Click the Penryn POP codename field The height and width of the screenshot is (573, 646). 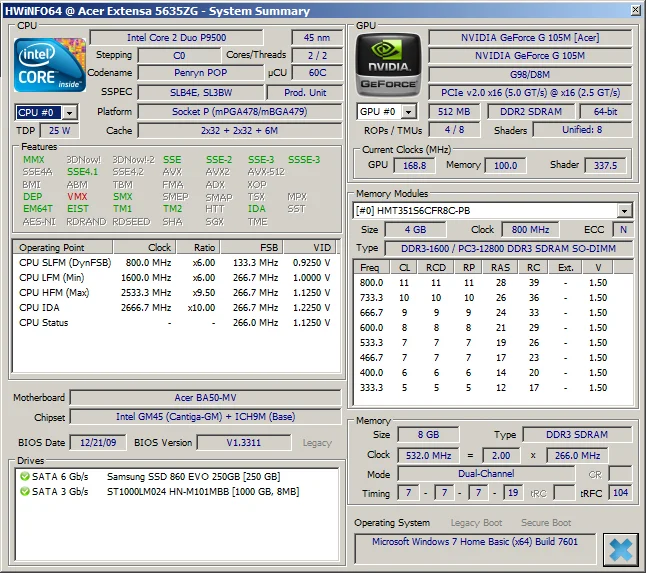tap(199, 73)
